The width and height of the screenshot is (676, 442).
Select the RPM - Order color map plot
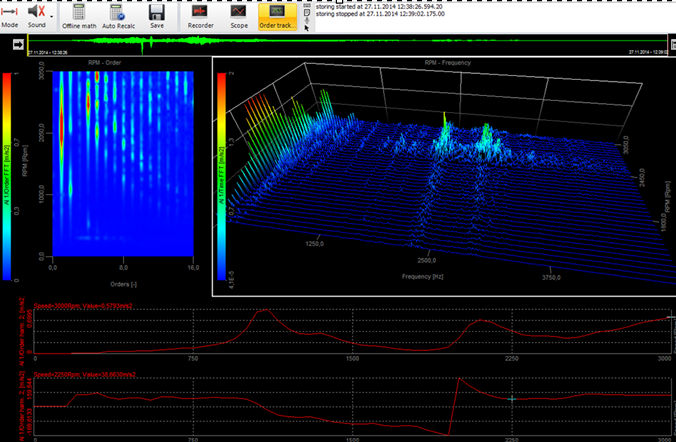pos(123,164)
